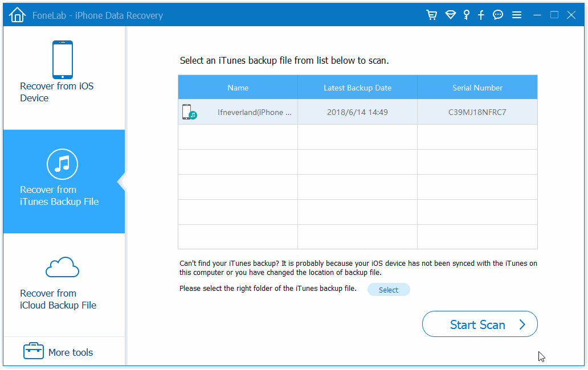Select the Ifneverland(iPhone ... backup name
The image size is (588, 370).
[254, 112]
